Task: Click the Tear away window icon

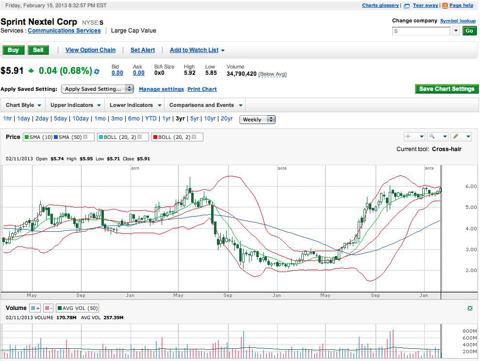Action: pos(407,6)
